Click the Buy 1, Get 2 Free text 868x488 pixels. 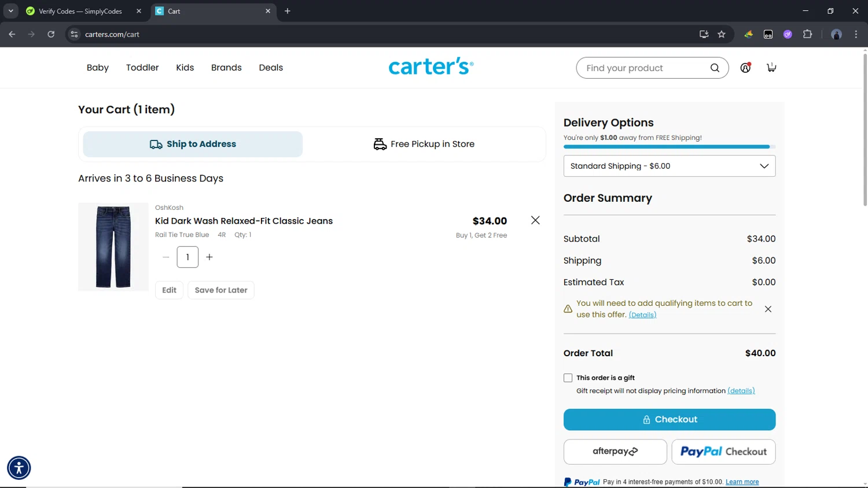click(x=481, y=235)
